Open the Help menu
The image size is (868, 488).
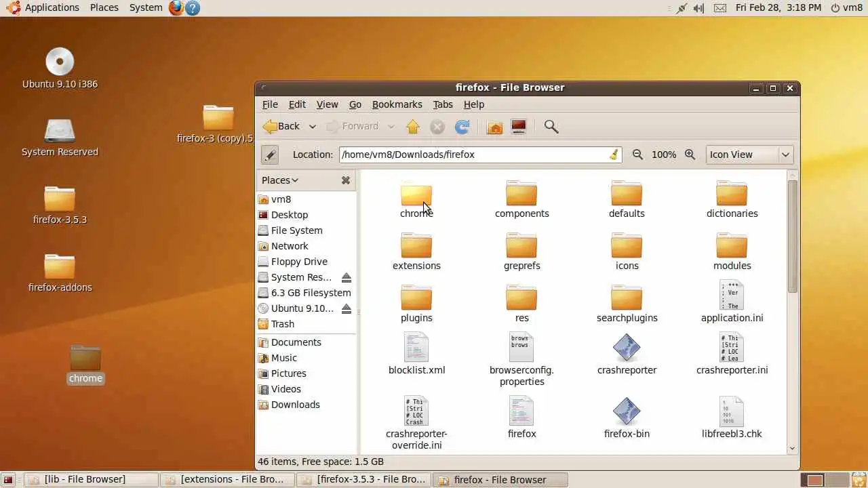click(x=474, y=104)
